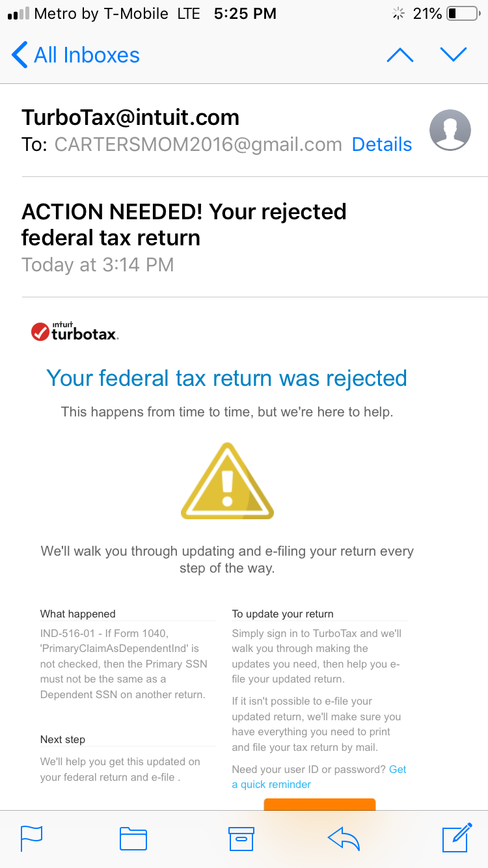This screenshot has width=488, height=868.
Task: Tap the email subject line ACTION NEEDED
Action: (183, 224)
